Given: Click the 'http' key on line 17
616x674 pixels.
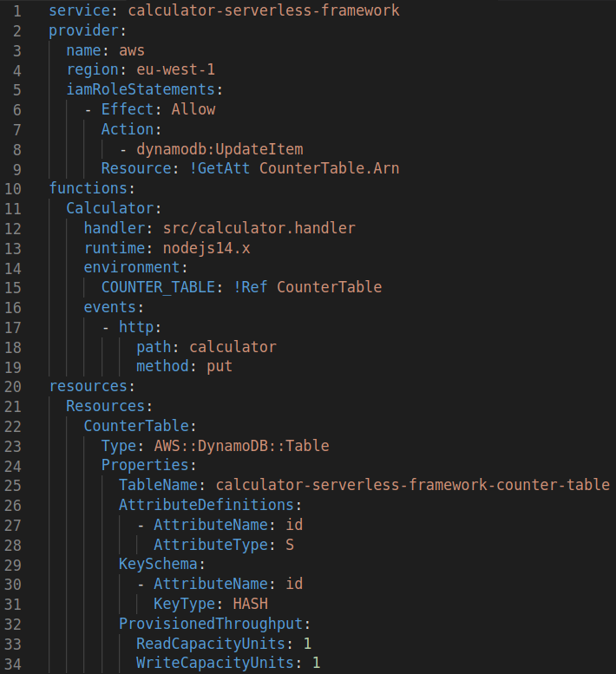Looking at the screenshot, I should (x=136, y=327).
